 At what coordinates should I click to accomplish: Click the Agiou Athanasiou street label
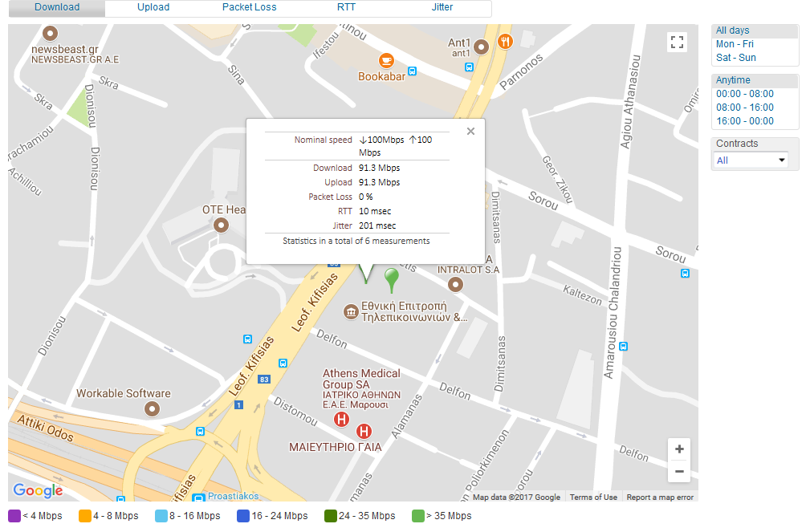coord(631,101)
